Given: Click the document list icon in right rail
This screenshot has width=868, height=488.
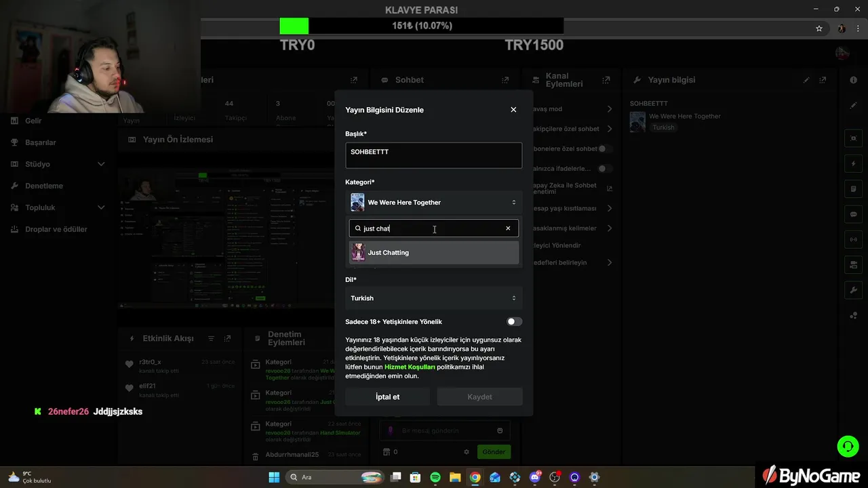Looking at the screenshot, I should pos(853,189).
